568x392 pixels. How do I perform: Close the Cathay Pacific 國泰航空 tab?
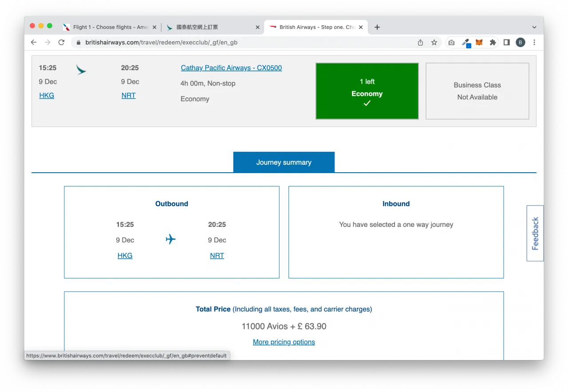(x=257, y=27)
